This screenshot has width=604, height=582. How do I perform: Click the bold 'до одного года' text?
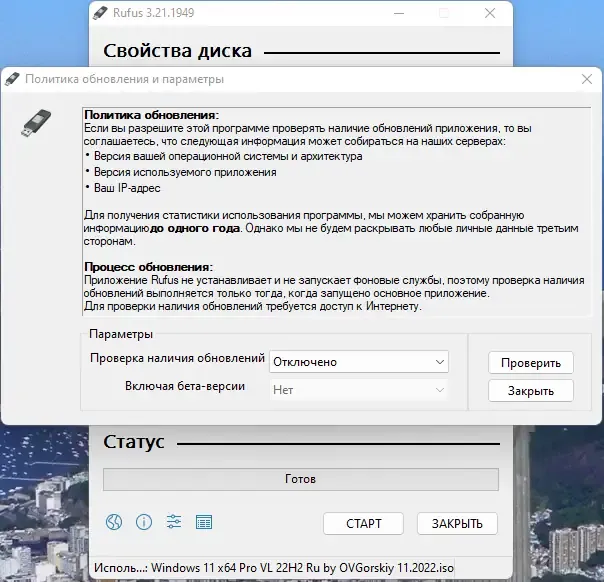pos(195,228)
